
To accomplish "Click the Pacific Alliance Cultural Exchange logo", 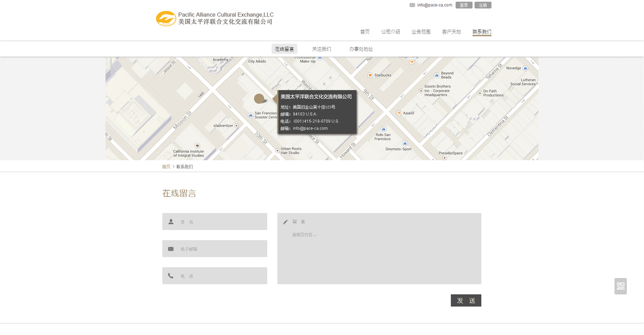I will click(x=215, y=18).
